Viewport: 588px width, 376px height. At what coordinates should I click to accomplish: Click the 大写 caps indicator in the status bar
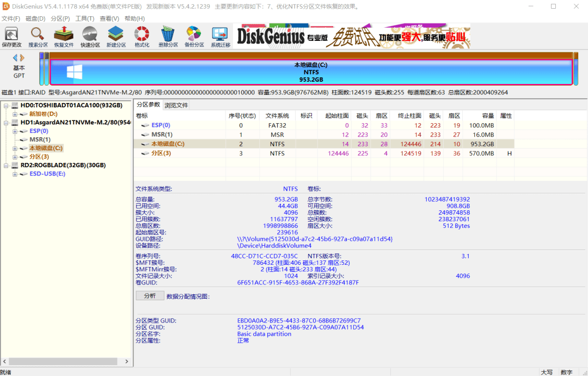coord(547,372)
